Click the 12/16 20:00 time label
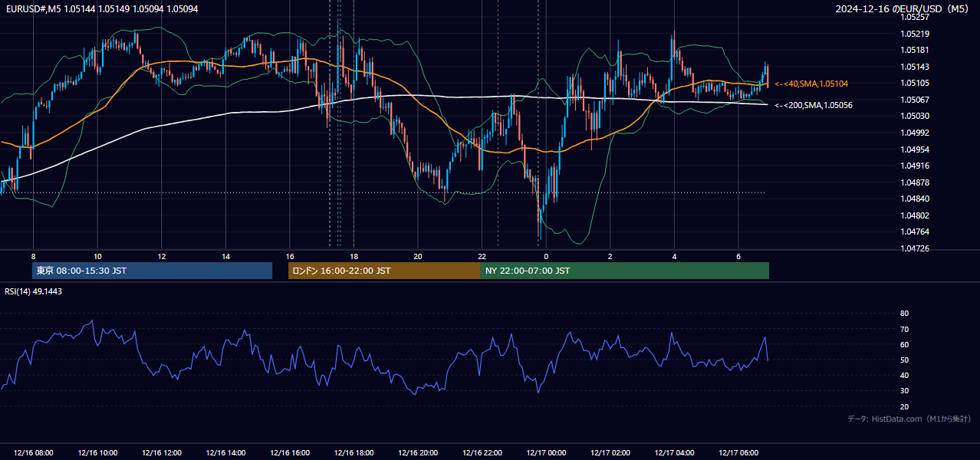Image resolution: width=980 pixels, height=460 pixels. [x=418, y=453]
